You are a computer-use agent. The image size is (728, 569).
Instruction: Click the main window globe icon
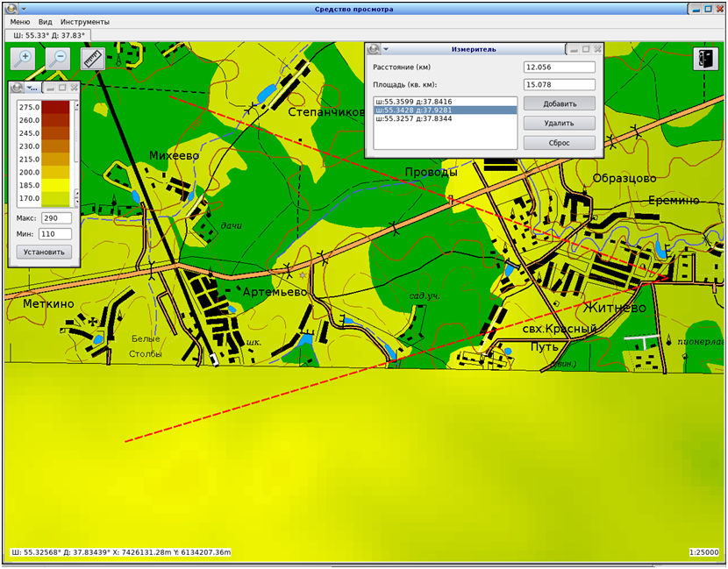coord(11,9)
